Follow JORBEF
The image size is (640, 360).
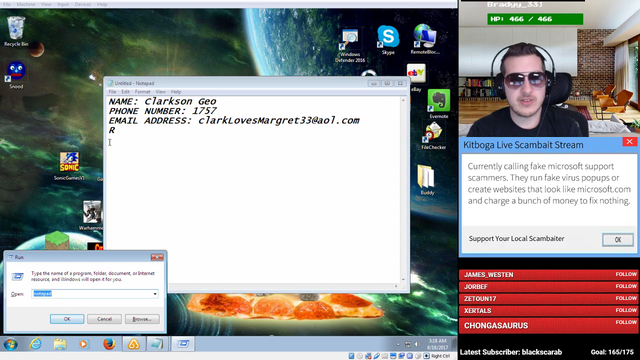626,286
